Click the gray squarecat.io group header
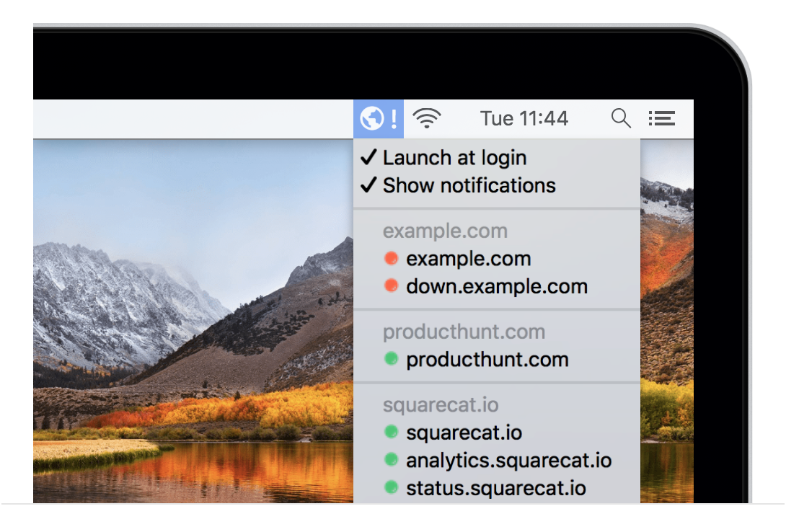Image resolution: width=786 pixels, height=532 pixels. click(x=441, y=404)
